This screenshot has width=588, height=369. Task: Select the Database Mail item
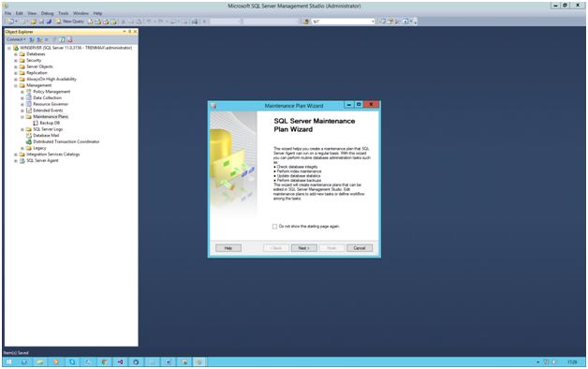[46, 136]
